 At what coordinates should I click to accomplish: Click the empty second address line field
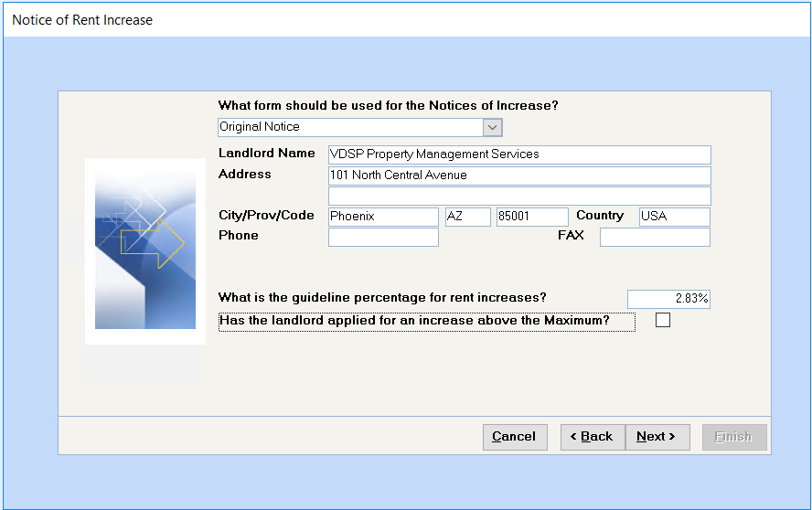(x=519, y=197)
